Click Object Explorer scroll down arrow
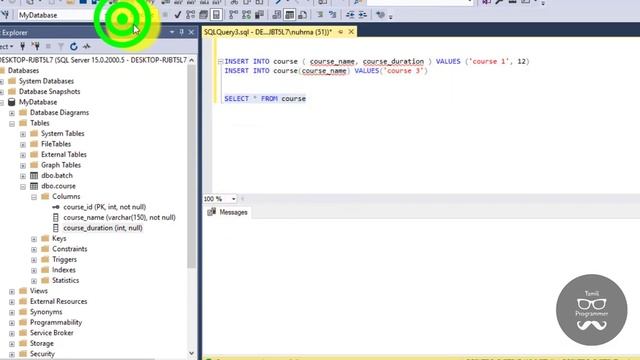This screenshot has width=640, height=360. click(191, 353)
